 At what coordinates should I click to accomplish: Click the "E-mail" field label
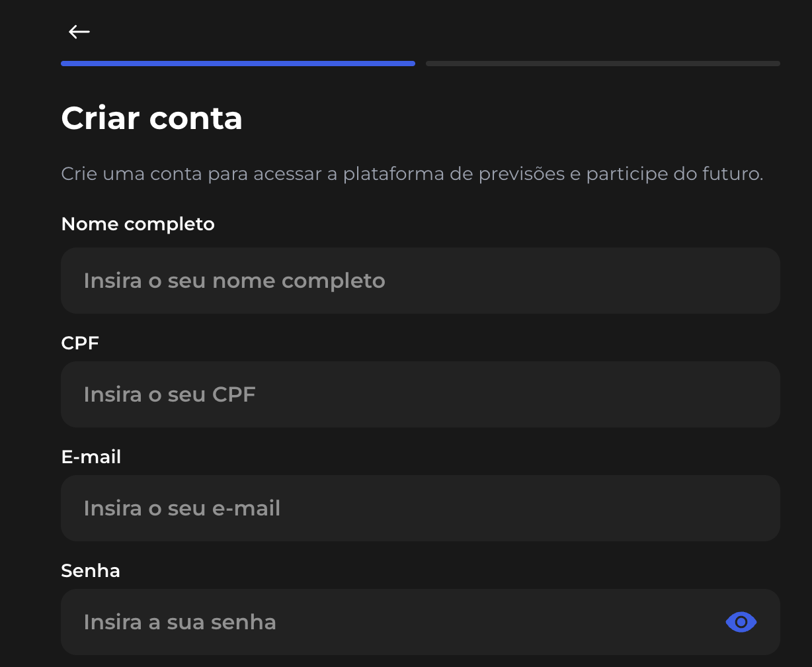pos(91,457)
